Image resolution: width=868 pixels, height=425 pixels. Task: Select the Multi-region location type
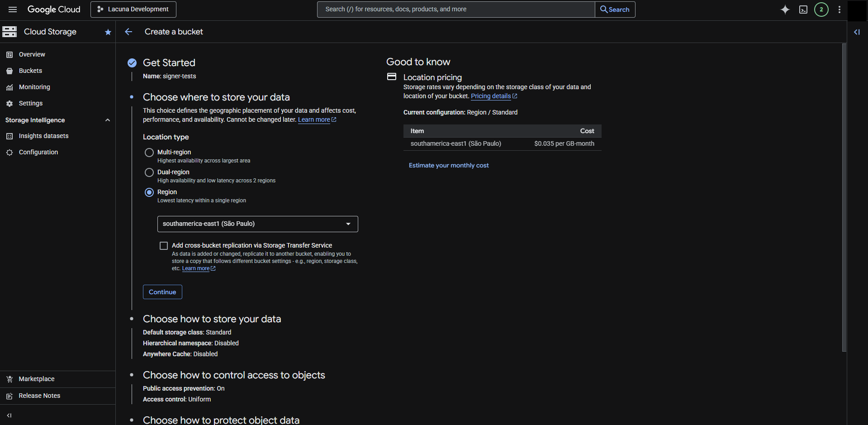coord(149,153)
